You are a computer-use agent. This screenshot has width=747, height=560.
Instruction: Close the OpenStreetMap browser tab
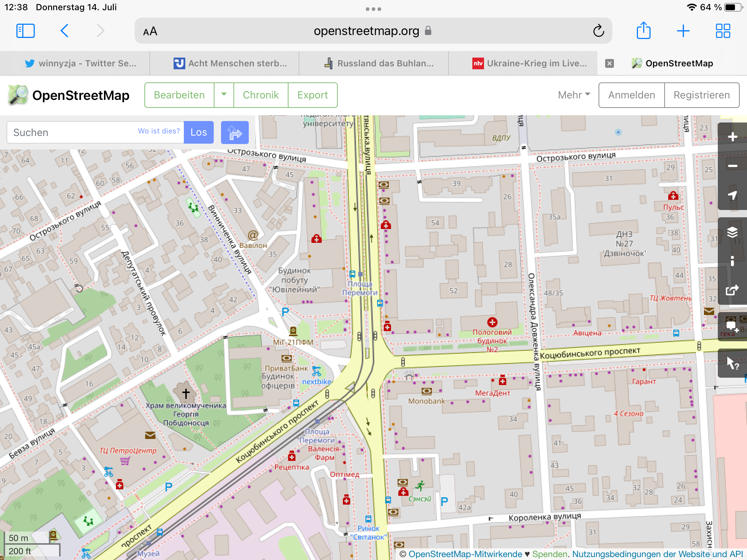point(609,63)
